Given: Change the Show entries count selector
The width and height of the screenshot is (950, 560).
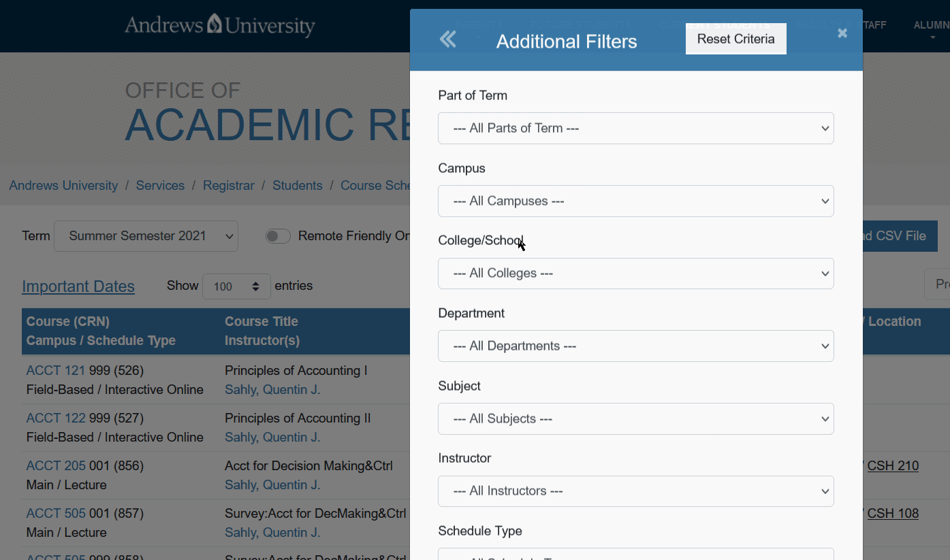Looking at the screenshot, I should pyautogui.click(x=236, y=286).
